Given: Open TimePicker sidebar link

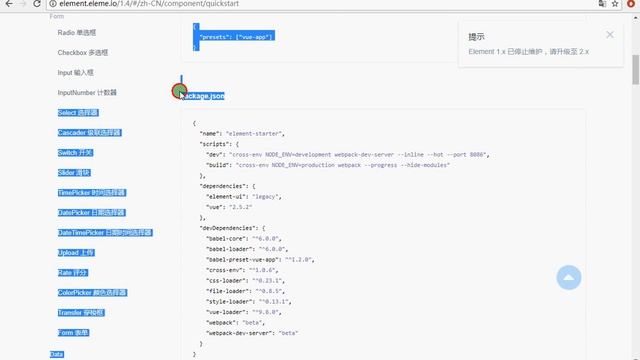Looking at the screenshot, I should tap(92, 193).
